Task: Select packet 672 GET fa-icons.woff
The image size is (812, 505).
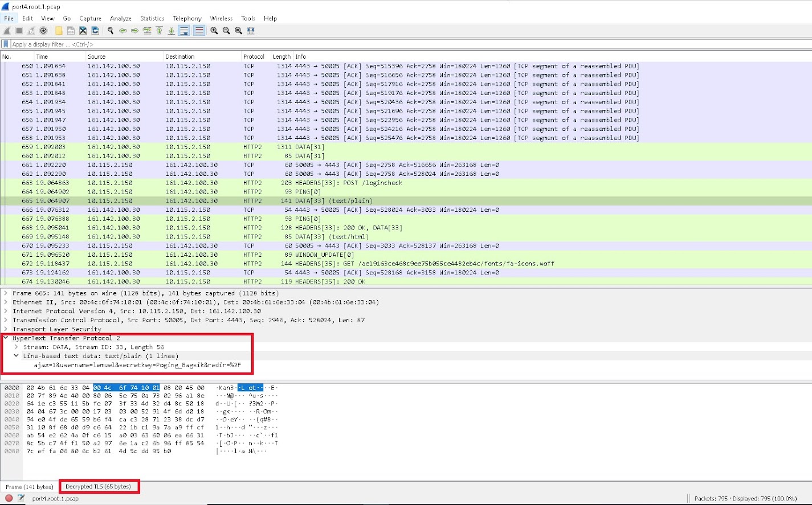Action: (406, 264)
